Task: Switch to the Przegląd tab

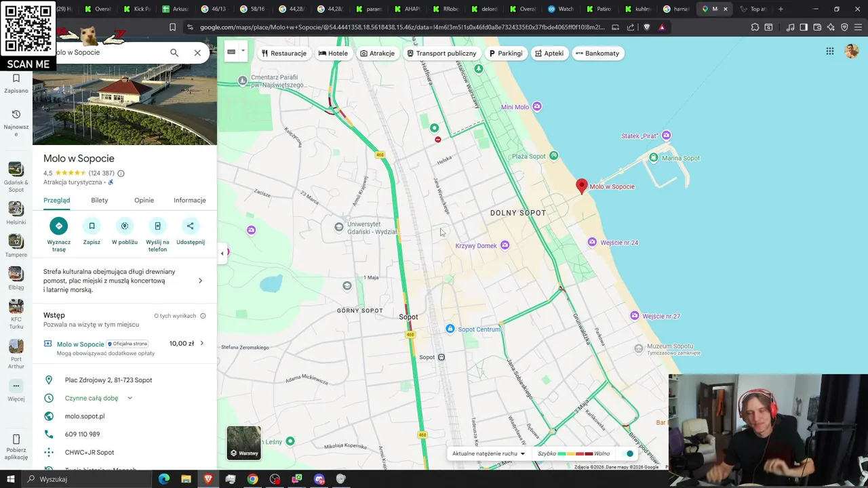Action: point(57,200)
